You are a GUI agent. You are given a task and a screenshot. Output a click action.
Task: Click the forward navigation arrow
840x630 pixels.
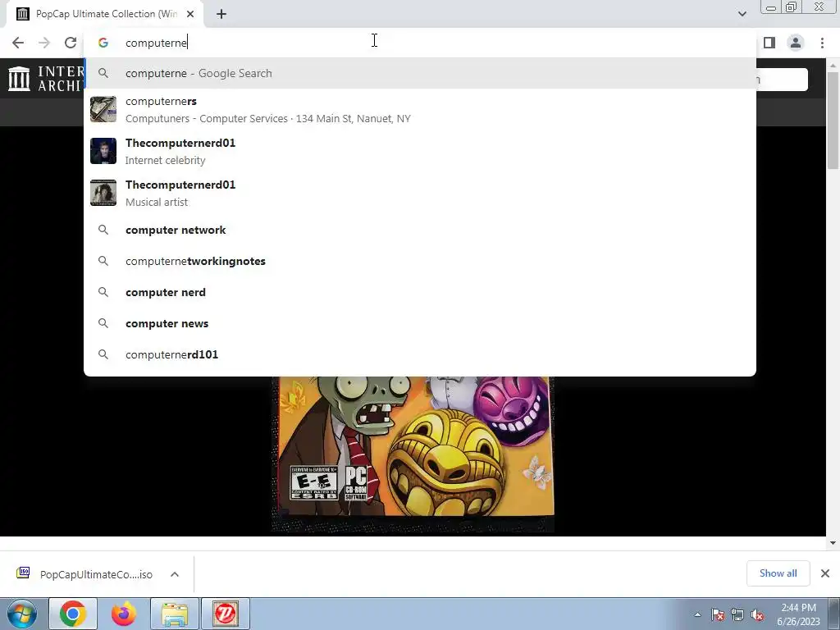(44, 43)
